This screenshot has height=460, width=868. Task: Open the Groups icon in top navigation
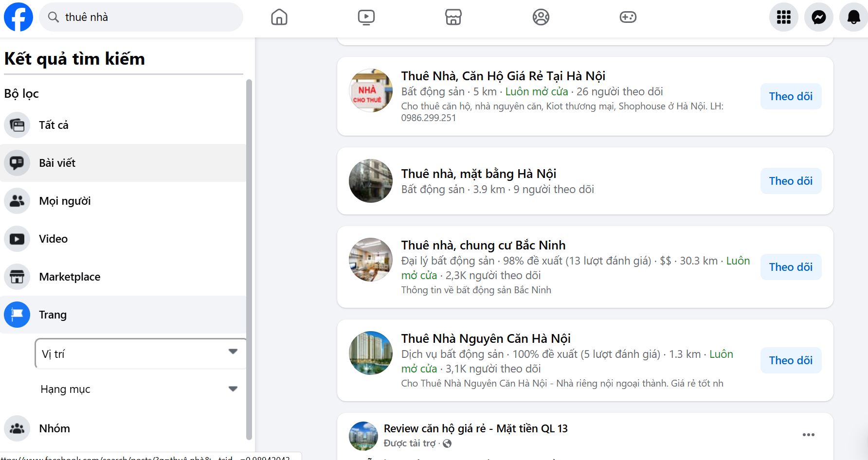pos(541,17)
